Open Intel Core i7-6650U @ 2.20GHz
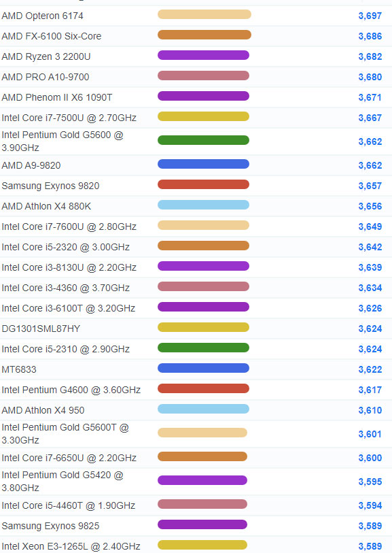 [69, 458]
